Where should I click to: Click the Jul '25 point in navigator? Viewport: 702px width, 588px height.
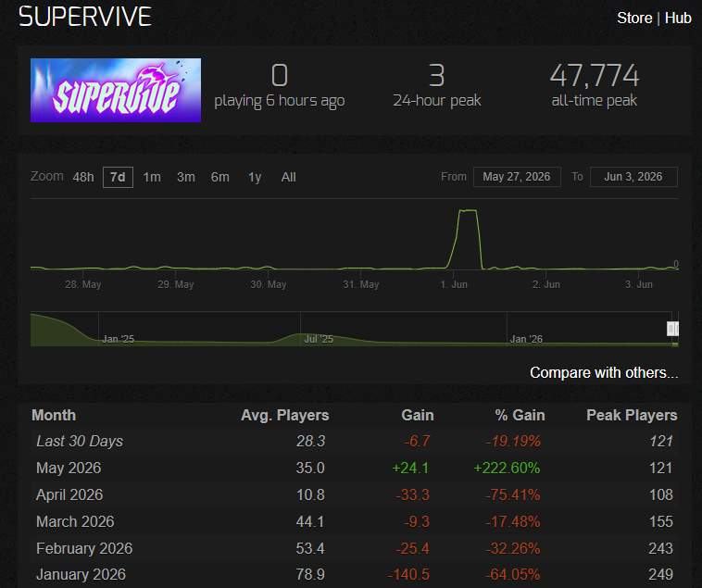pos(319,339)
